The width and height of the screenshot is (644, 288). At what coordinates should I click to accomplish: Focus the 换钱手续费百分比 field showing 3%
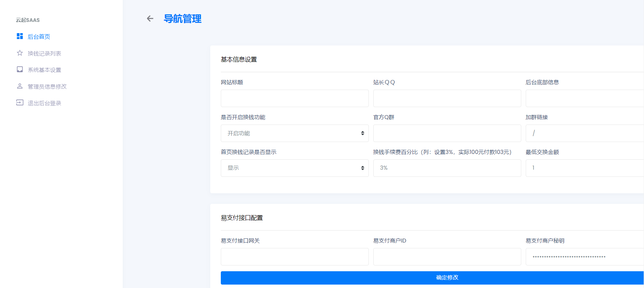pos(447,168)
